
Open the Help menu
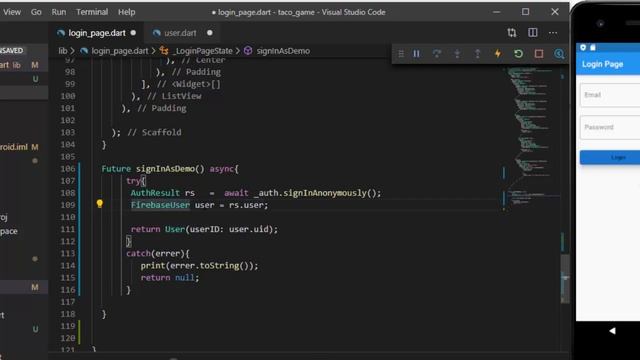pos(127,12)
